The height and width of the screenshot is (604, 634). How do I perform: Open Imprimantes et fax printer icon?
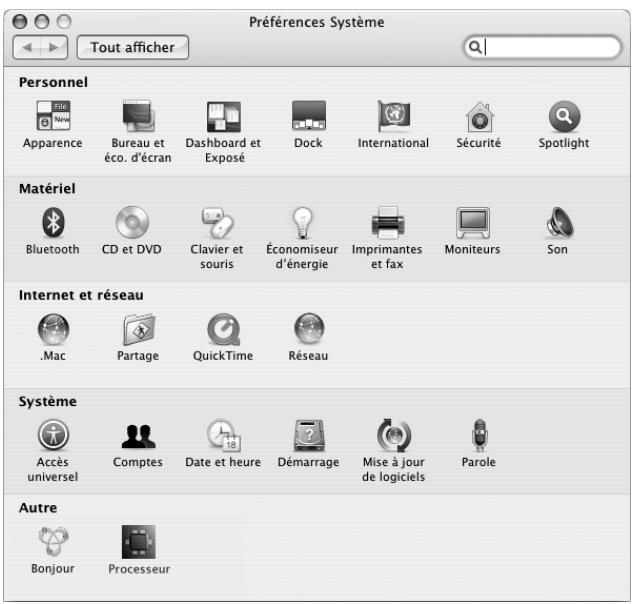tap(388, 222)
